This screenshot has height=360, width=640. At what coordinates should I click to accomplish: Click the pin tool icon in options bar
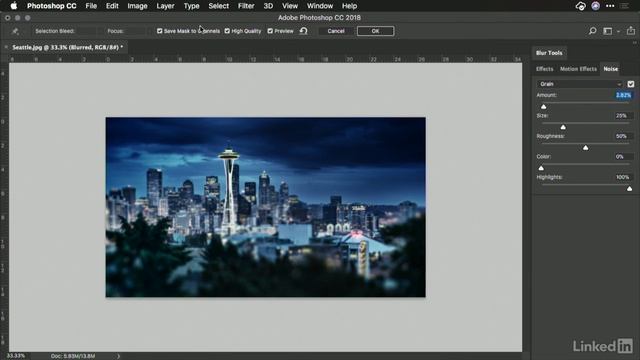click(15, 31)
